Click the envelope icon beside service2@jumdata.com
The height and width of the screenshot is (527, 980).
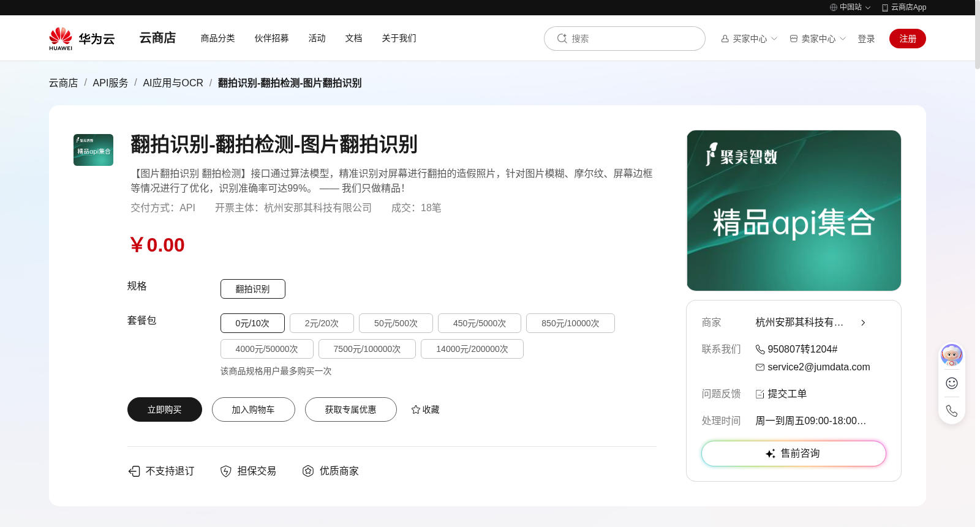pos(760,367)
